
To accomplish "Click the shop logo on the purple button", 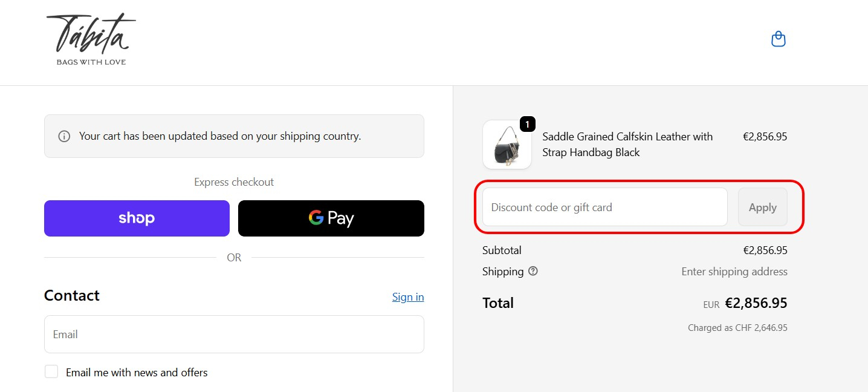I will [137, 218].
